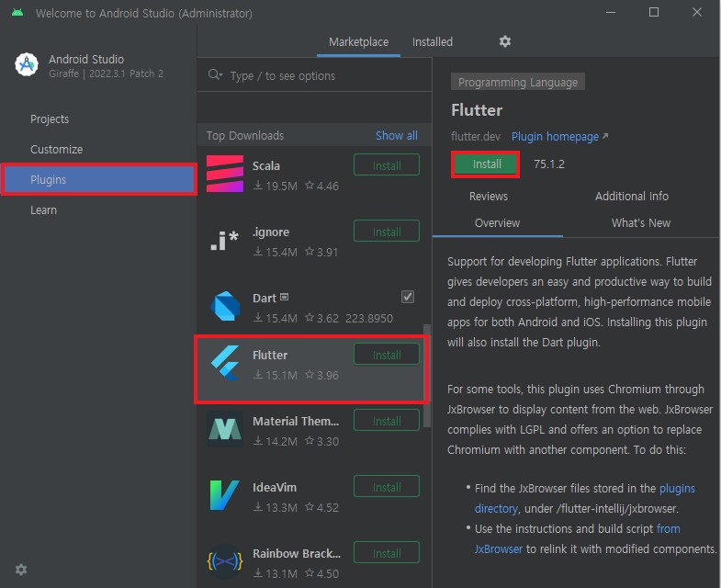The height and width of the screenshot is (588, 721).
Task: Click Show all for Top Downloads
Action: coord(397,136)
